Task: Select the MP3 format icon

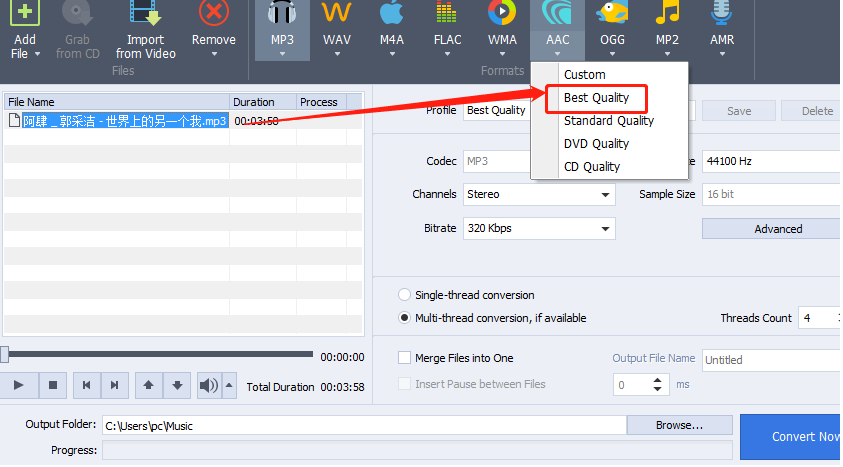Action: [282, 13]
